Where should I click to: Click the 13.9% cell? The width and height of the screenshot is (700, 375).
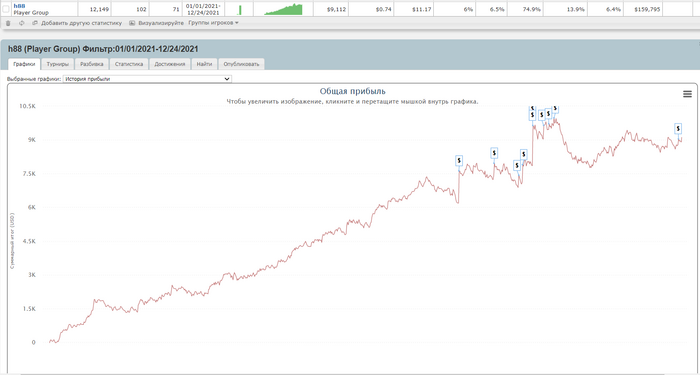click(x=566, y=9)
